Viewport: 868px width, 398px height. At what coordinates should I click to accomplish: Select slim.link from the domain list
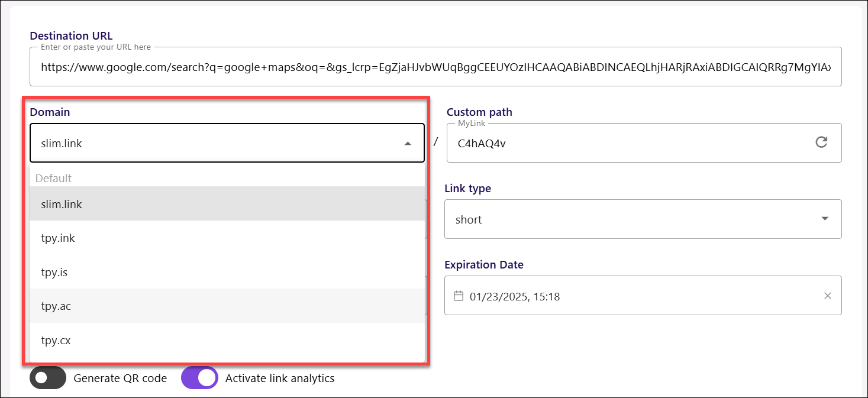pos(227,204)
